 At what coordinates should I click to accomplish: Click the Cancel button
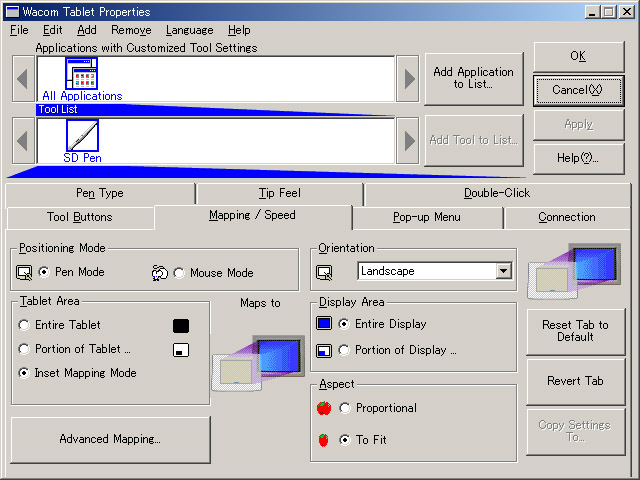click(x=578, y=90)
